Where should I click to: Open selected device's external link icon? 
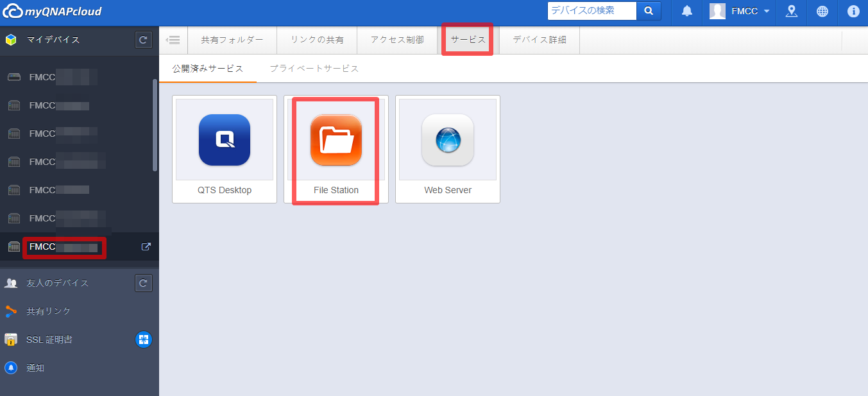146,246
